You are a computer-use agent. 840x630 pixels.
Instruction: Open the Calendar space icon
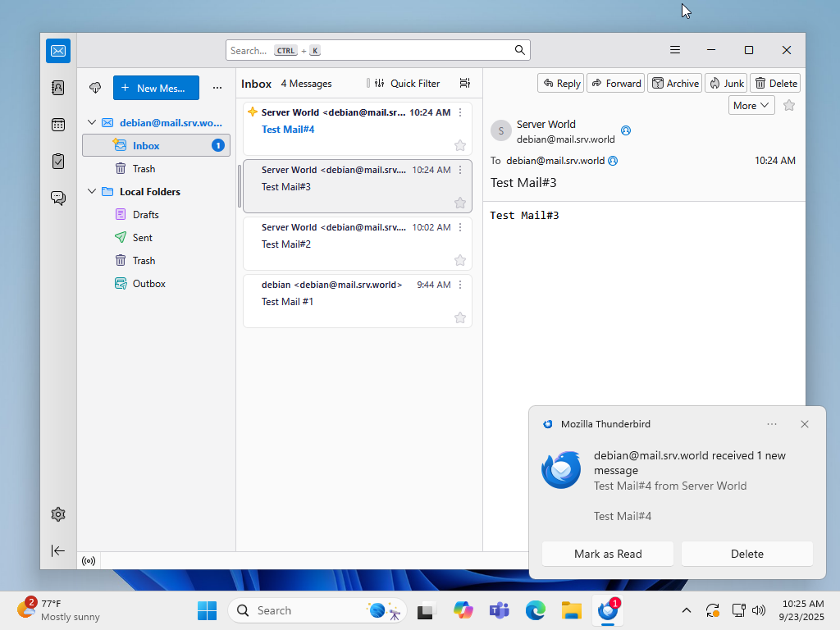(58, 125)
